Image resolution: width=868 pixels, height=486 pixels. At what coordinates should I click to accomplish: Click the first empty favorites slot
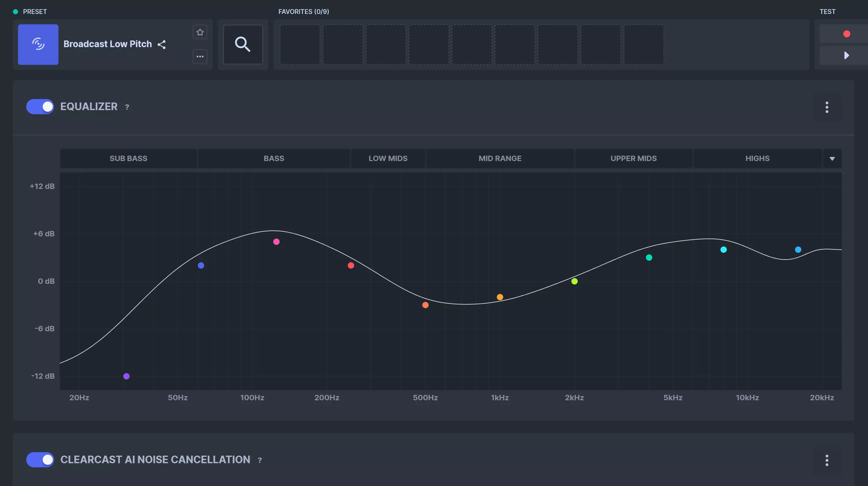[x=300, y=45]
